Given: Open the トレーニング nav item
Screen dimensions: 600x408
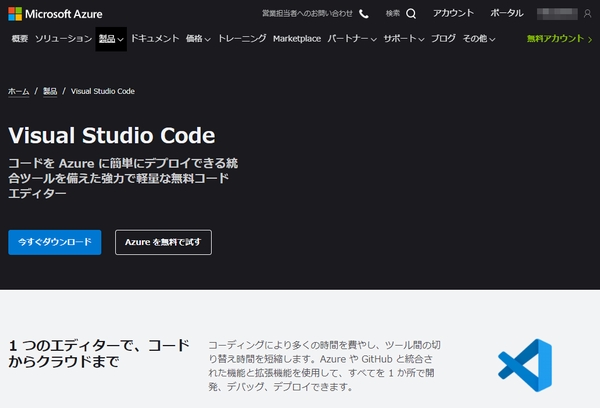Looking at the screenshot, I should coord(242,39).
